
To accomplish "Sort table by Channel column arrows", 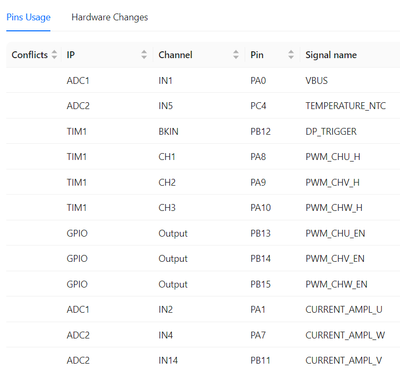I will pyautogui.click(x=236, y=55).
